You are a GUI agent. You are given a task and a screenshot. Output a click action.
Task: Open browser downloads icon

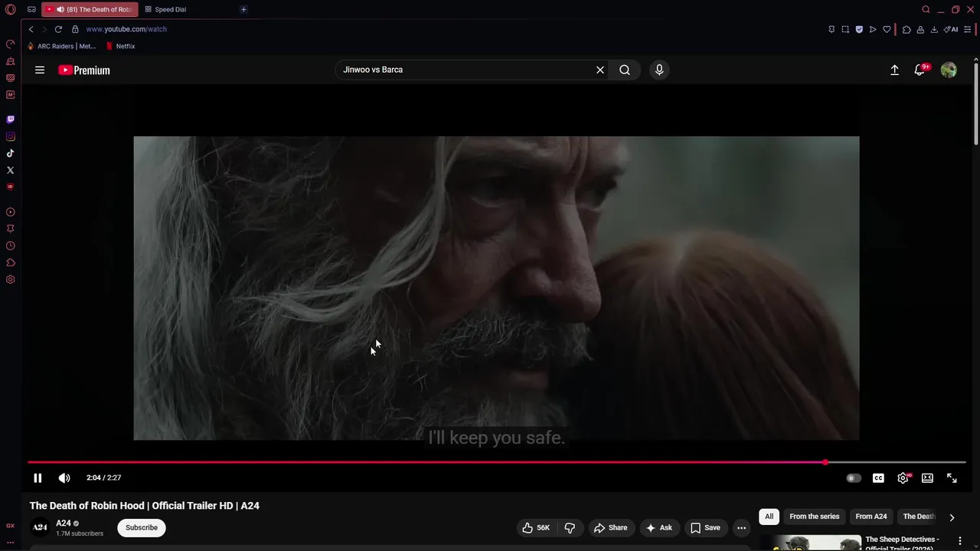[x=934, y=29]
